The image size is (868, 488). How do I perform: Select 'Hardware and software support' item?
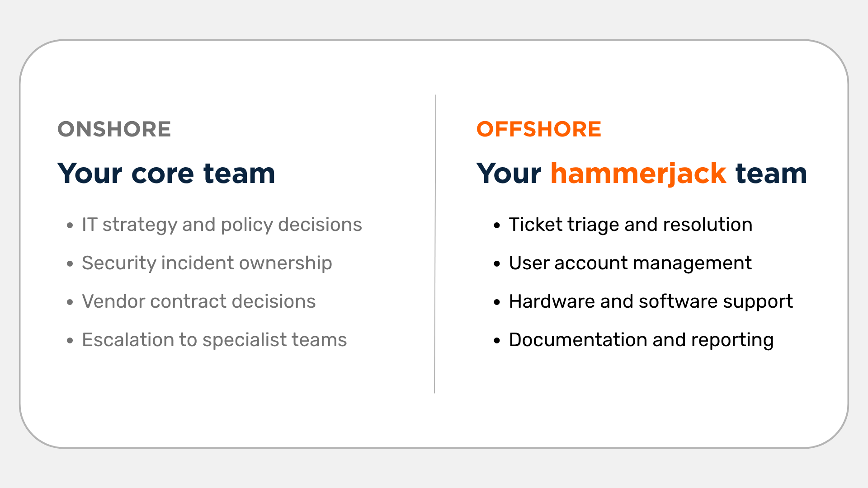coord(651,301)
